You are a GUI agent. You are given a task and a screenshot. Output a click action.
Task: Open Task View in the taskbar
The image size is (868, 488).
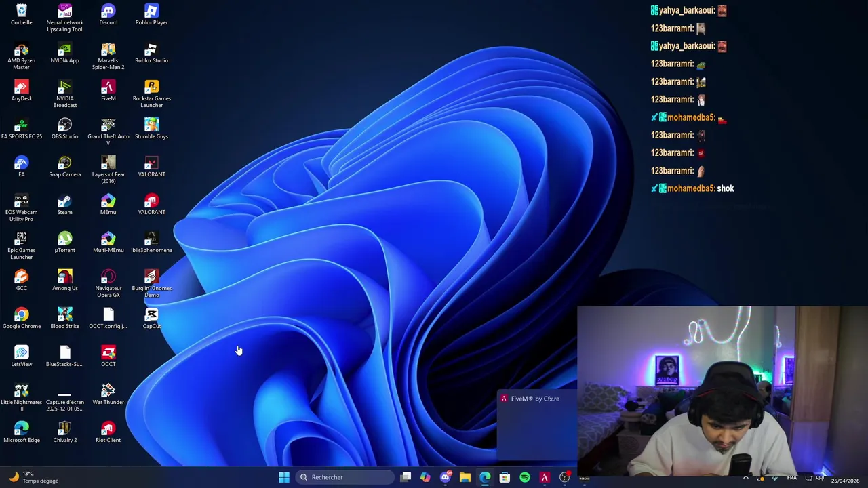(x=406, y=477)
